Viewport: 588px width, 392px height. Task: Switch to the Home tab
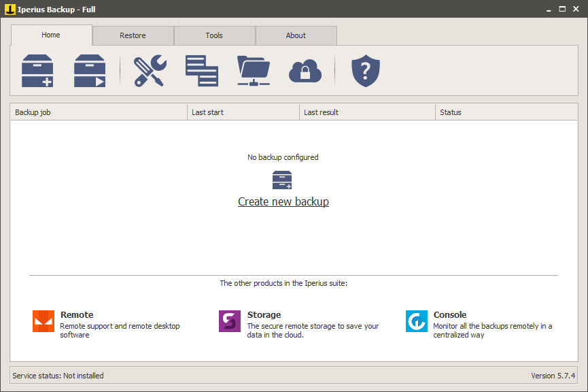[51, 35]
